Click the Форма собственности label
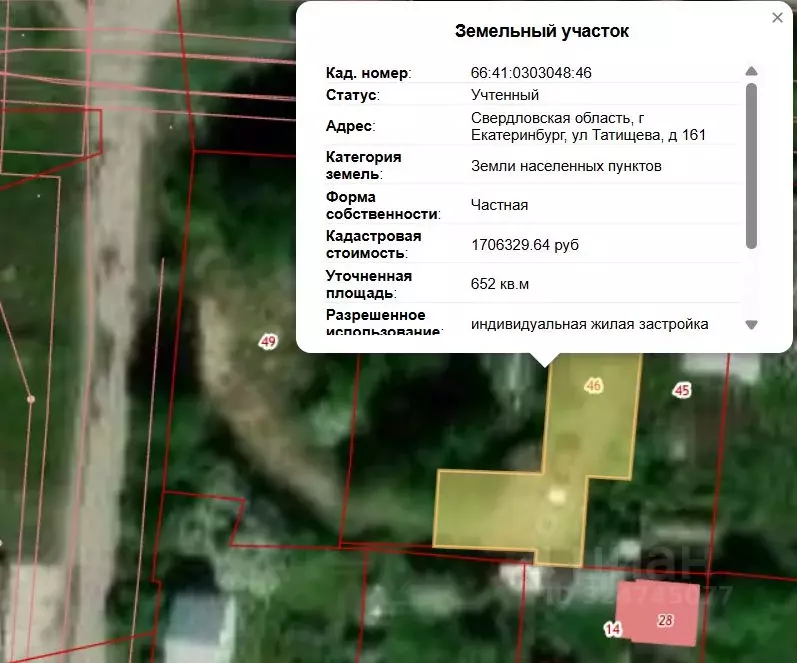This screenshot has height=663, width=797. (383, 205)
